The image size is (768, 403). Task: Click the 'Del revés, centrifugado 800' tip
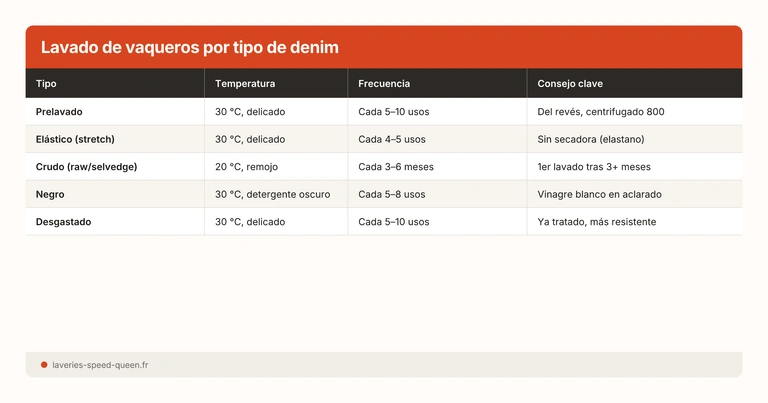point(600,112)
